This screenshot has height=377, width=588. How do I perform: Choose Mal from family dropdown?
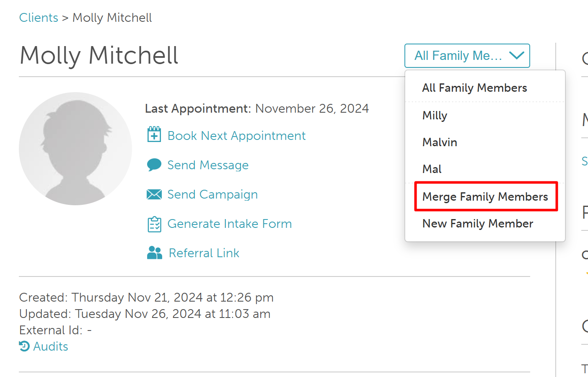point(432,169)
